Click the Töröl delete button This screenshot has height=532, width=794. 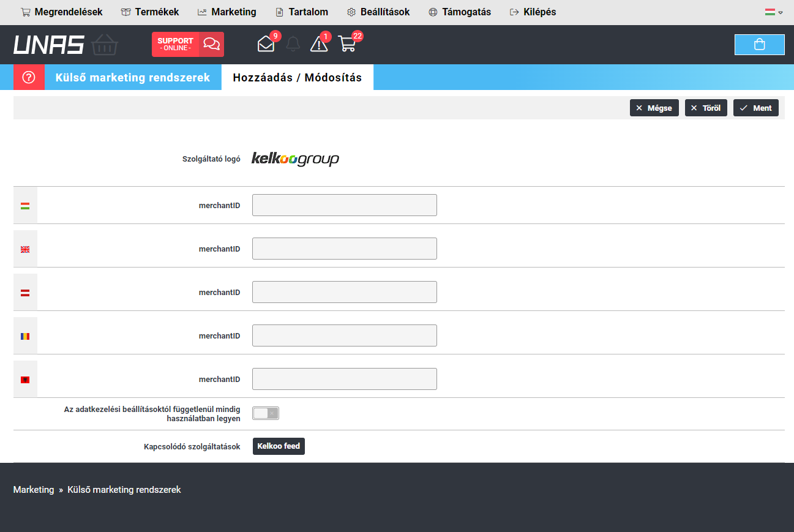point(705,108)
